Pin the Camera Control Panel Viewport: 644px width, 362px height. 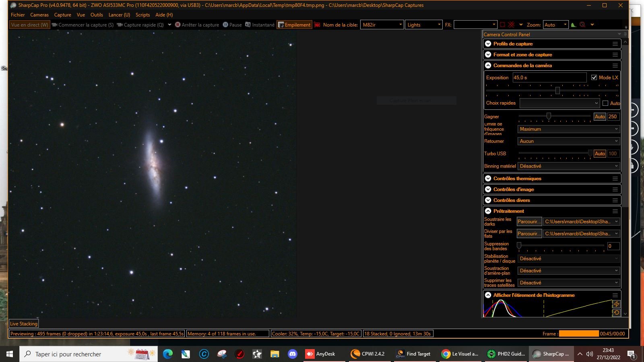coord(625,35)
